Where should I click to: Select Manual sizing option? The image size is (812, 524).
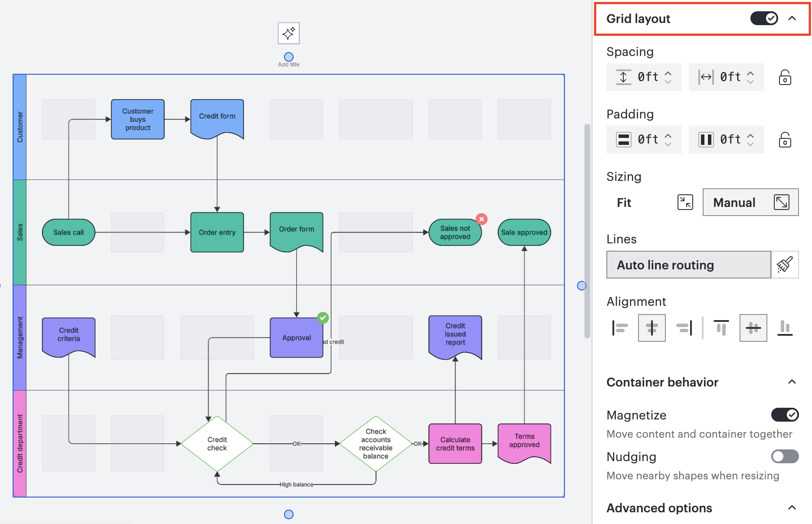pos(750,202)
